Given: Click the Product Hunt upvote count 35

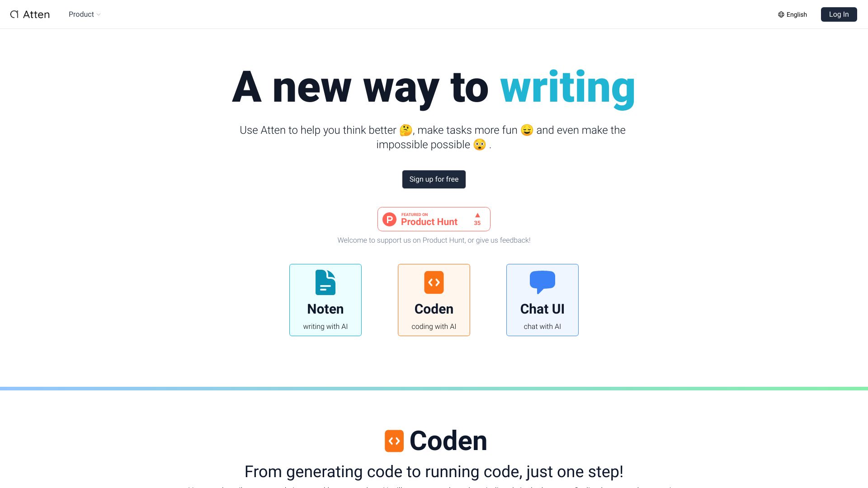Looking at the screenshot, I should (x=477, y=223).
